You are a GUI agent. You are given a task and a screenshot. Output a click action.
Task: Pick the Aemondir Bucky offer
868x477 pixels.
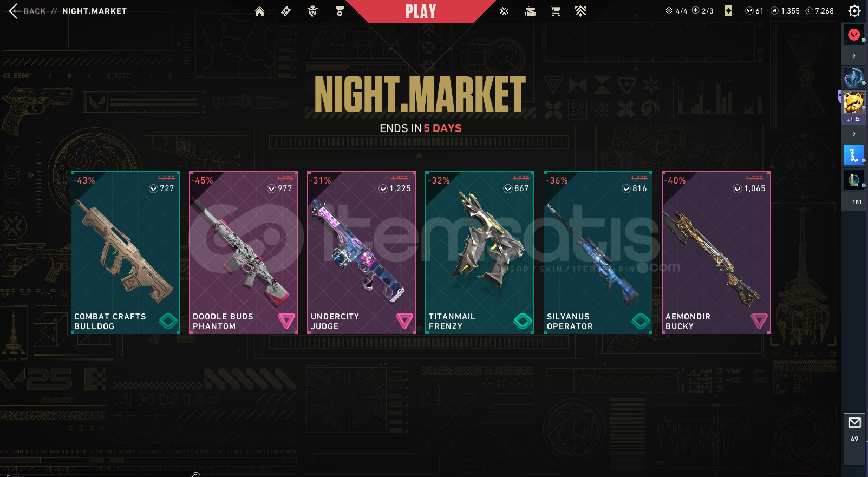pyautogui.click(x=716, y=252)
